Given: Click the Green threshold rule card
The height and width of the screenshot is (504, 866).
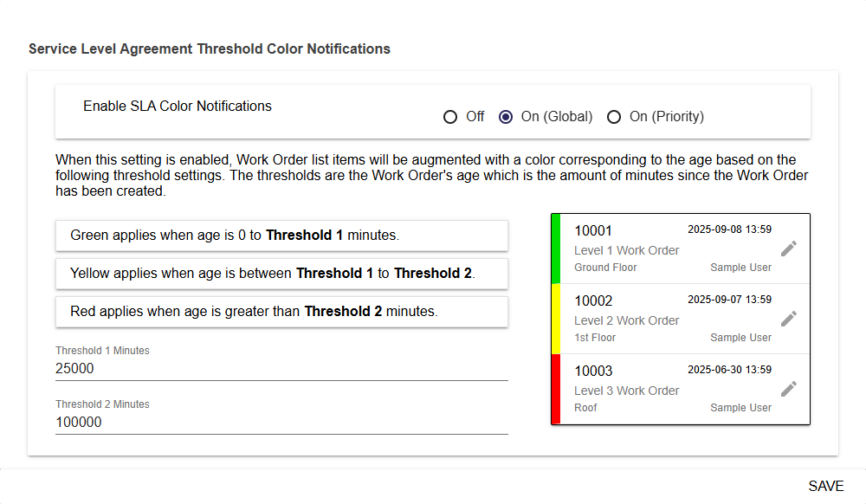Looking at the screenshot, I should [281, 236].
